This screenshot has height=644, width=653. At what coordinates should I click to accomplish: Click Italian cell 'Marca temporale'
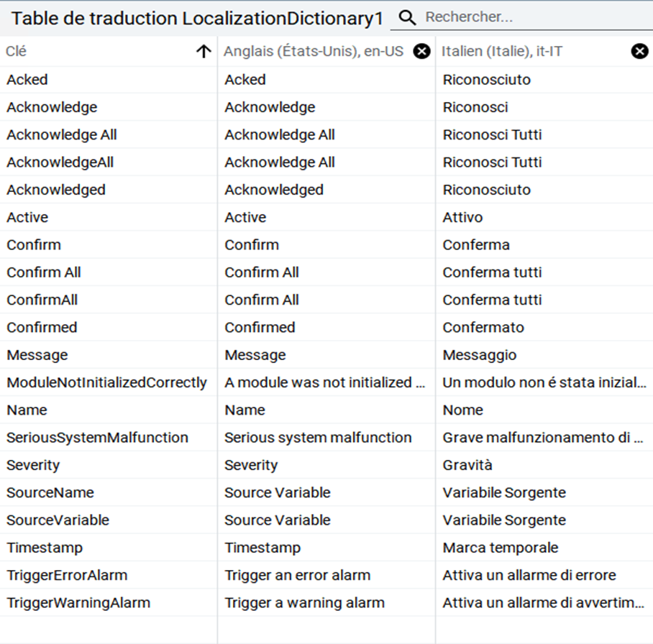(x=500, y=548)
